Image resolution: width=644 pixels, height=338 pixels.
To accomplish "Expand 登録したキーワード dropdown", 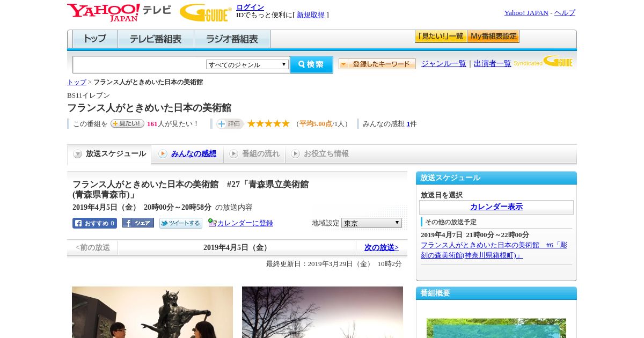I will point(377,64).
